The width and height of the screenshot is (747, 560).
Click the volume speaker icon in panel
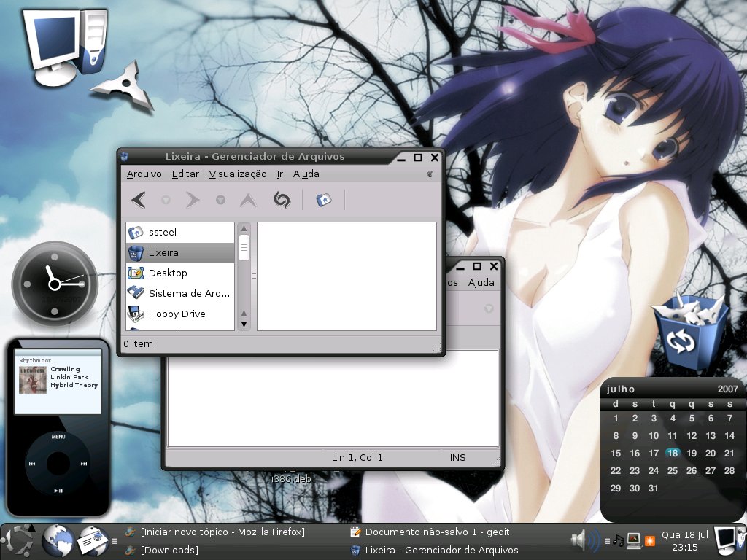pos(585,540)
